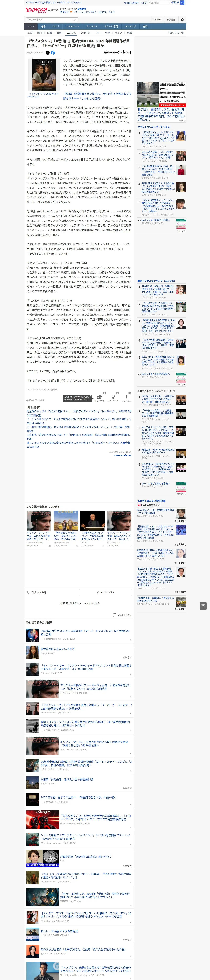The image size is (210, 980).
Task: Click the TOGETHER movie poster image
Action: [x=44, y=75]
